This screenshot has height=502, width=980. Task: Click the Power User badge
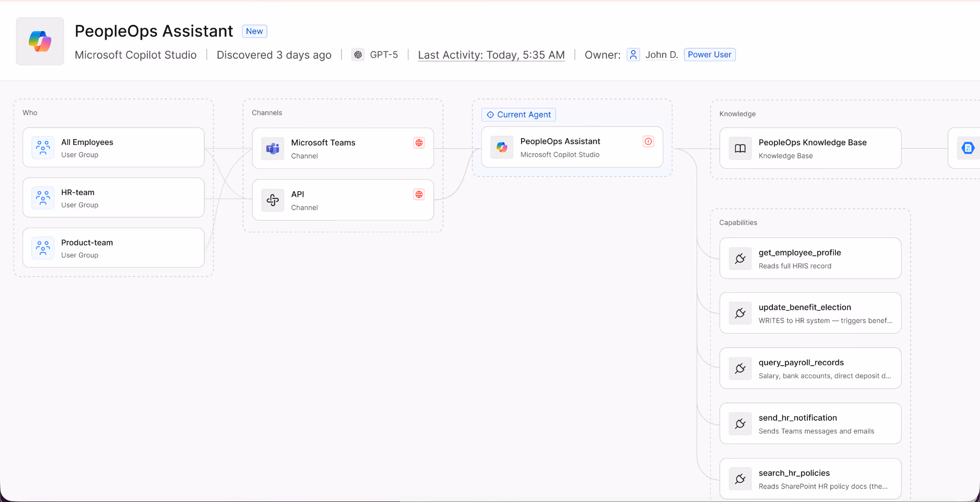click(710, 55)
